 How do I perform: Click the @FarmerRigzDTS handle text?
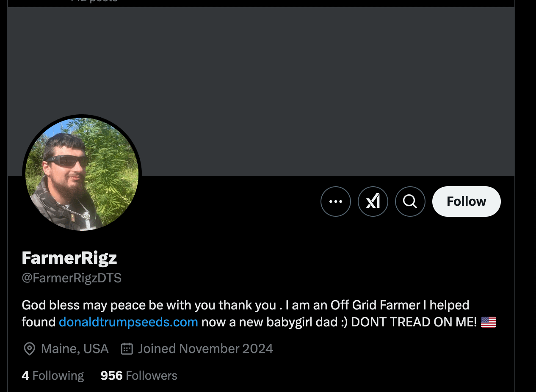point(72,278)
